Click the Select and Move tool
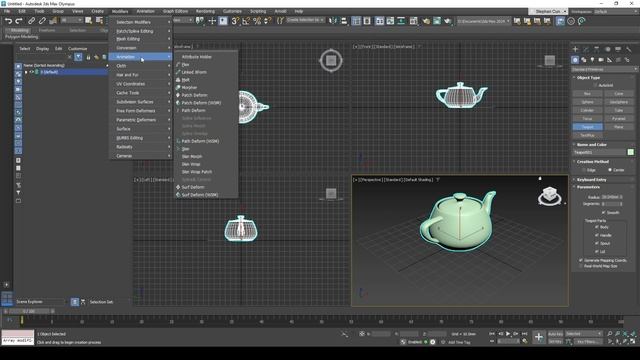Screen dimensions: 640x360 coord(212,21)
